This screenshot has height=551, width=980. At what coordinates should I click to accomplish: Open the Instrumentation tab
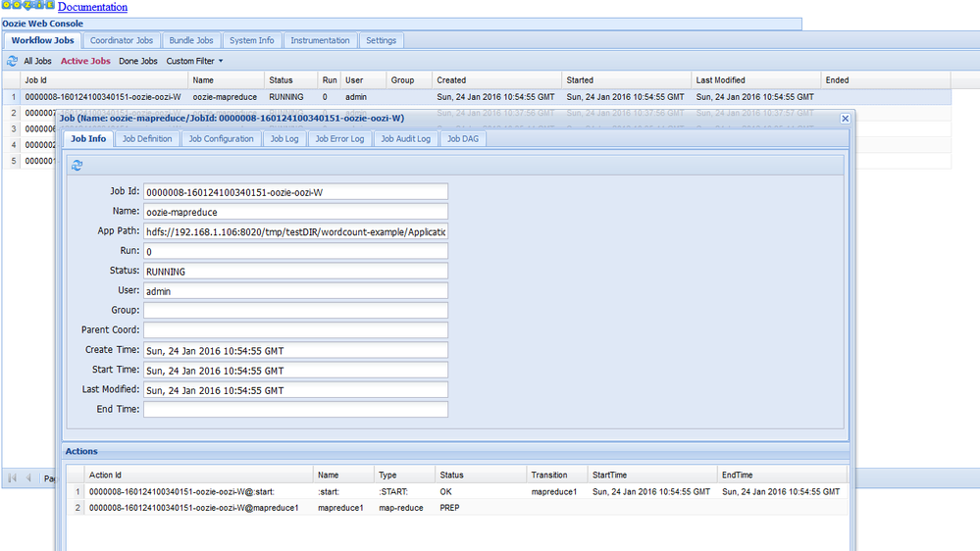coord(320,40)
